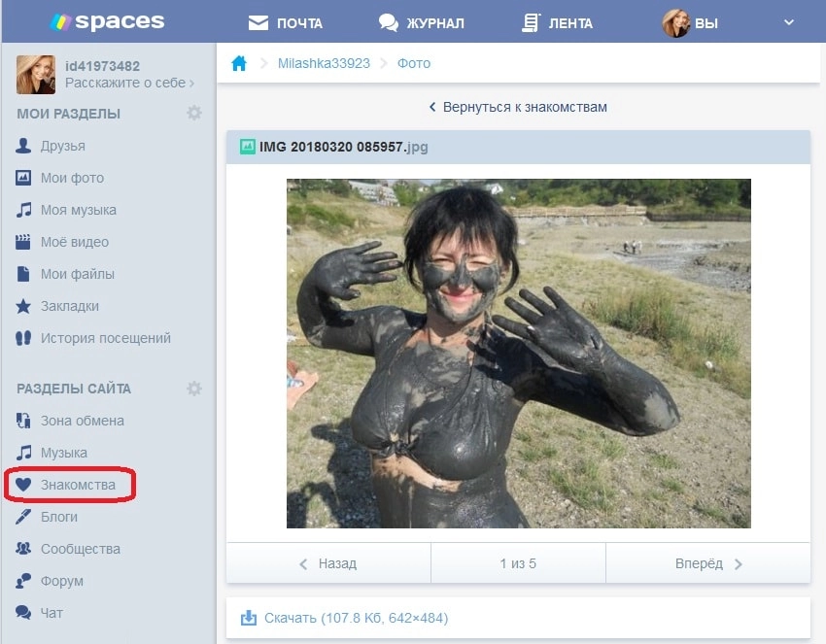The height and width of the screenshot is (644, 826).
Task: Open the МОИ РАЗДЕЛЫ settings gear
Action: 194,113
